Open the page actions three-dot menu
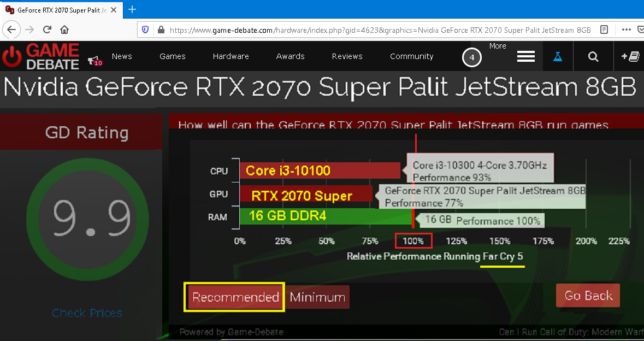 (x=627, y=30)
